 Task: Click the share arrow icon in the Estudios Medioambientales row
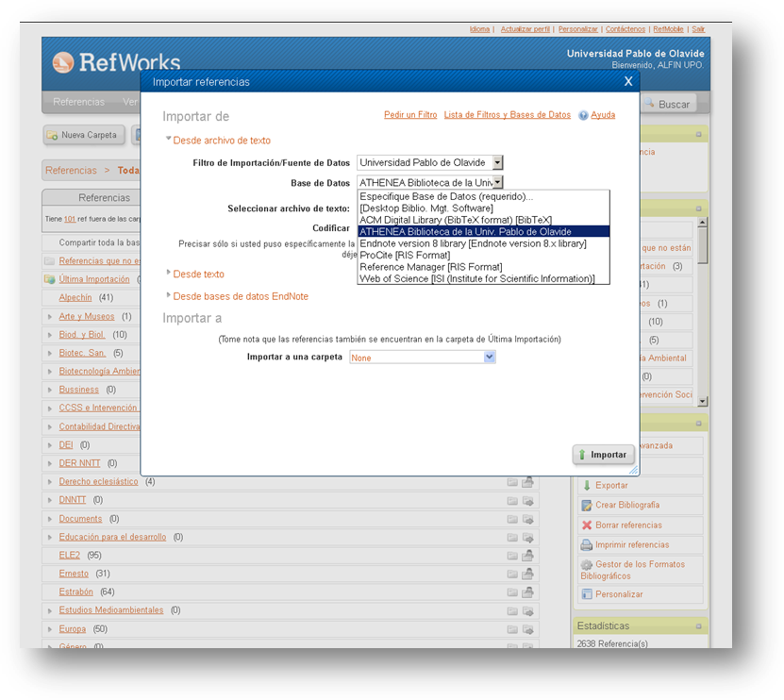[527, 611]
